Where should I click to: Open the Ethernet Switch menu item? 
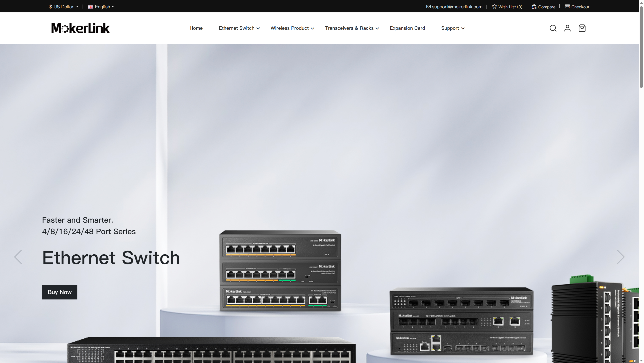[x=236, y=28]
